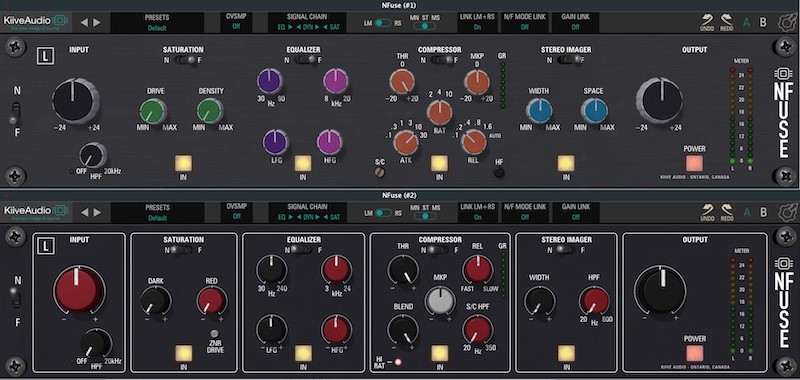The image size is (800, 380).
Task: Toggle Saturation IN button in NFuse #1
Action: (183, 163)
